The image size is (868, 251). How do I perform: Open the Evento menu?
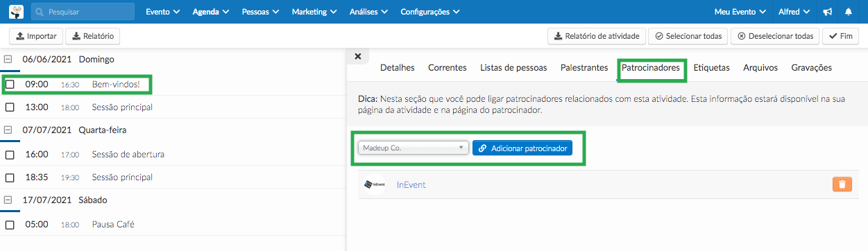click(163, 12)
